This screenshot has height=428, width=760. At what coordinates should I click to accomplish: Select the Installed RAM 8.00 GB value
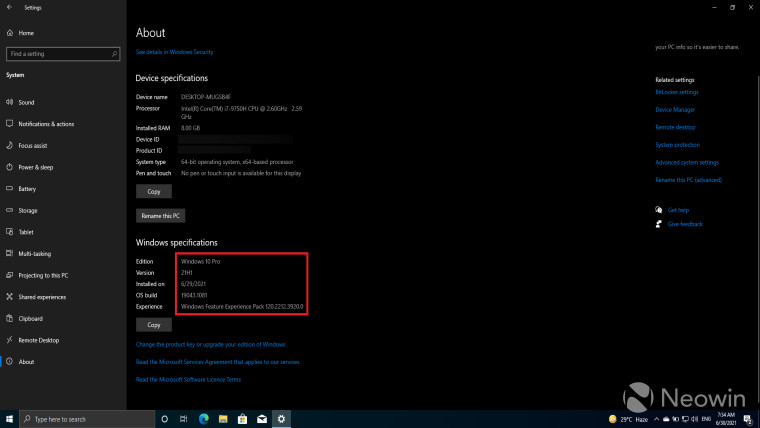(190, 128)
